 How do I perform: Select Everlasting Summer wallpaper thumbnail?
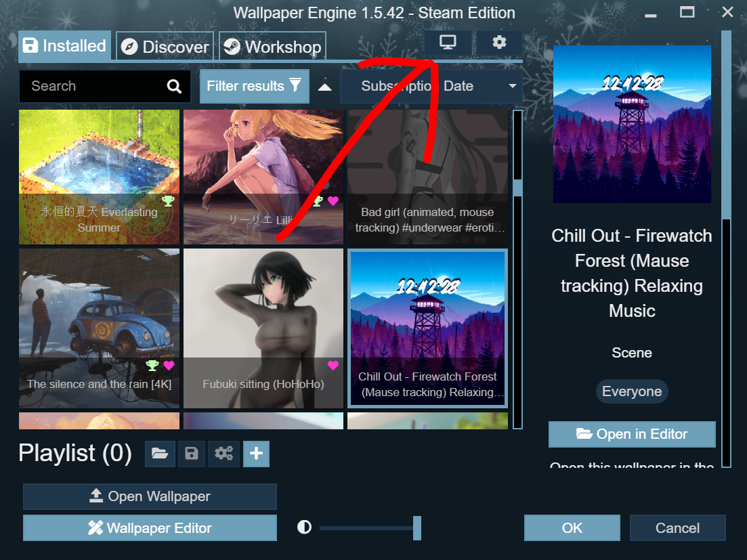[x=99, y=177]
